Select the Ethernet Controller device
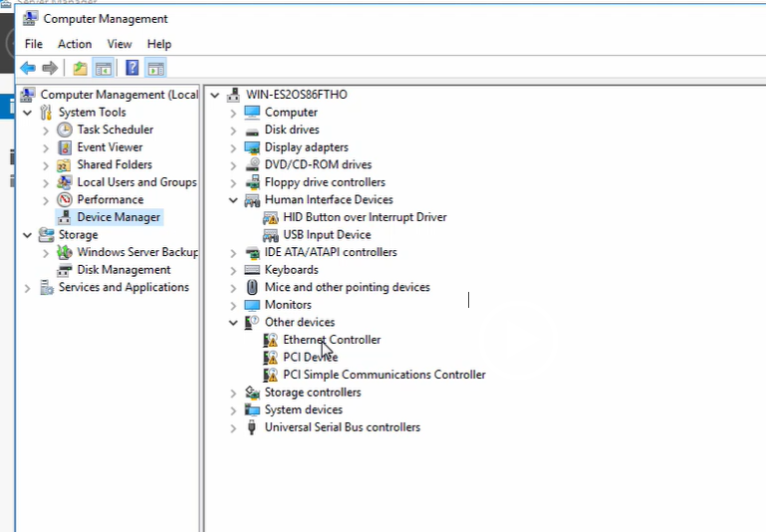 pyautogui.click(x=332, y=340)
